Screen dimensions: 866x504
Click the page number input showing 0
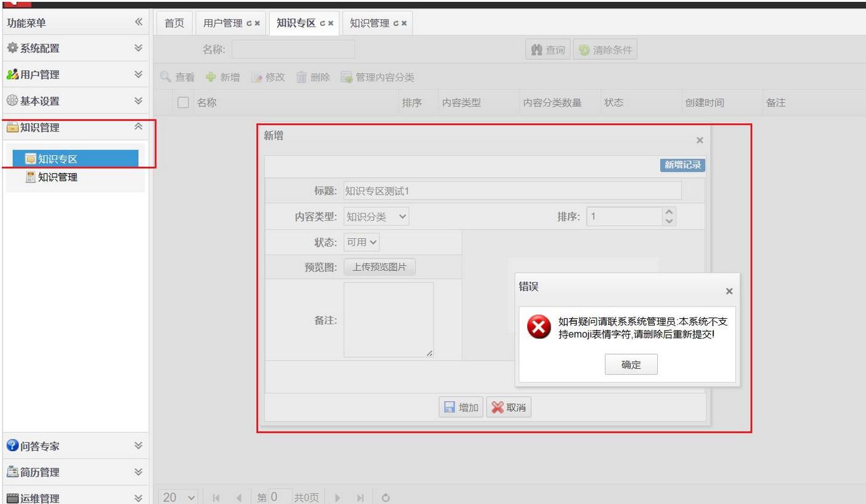coord(280,497)
